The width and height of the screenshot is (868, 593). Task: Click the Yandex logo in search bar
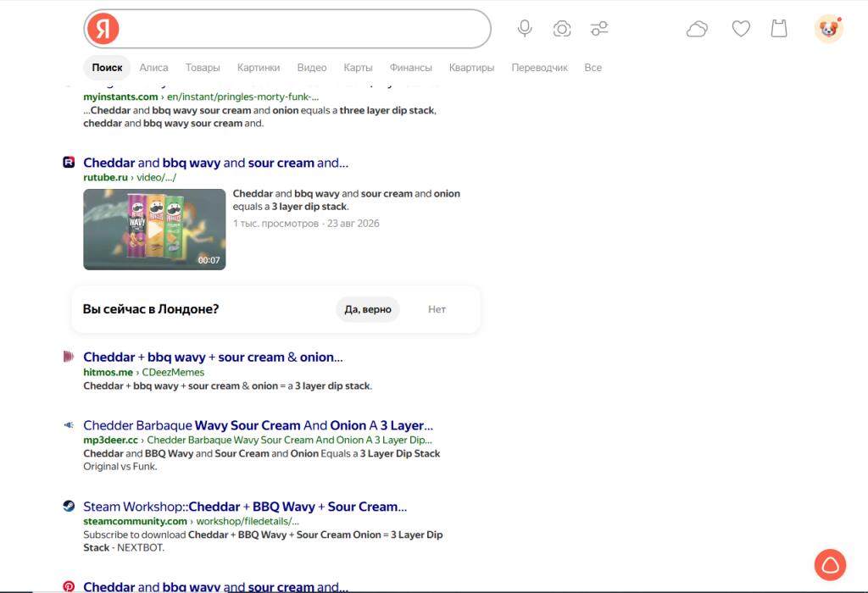click(103, 29)
